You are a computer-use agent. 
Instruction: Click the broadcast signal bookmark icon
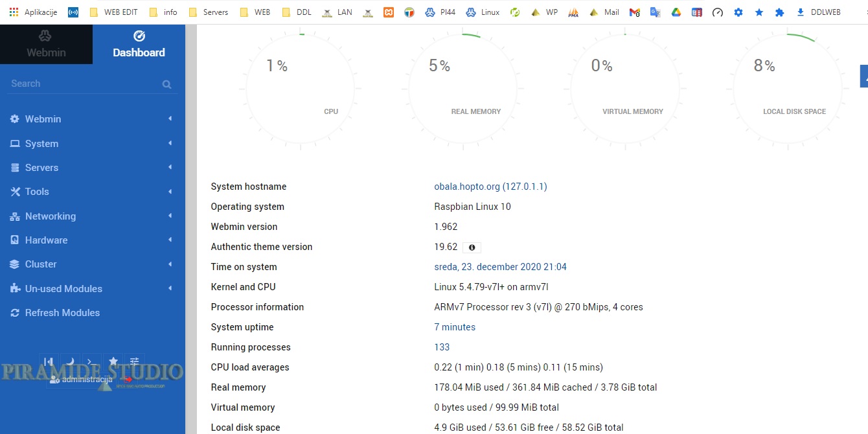pyautogui.click(x=73, y=12)
